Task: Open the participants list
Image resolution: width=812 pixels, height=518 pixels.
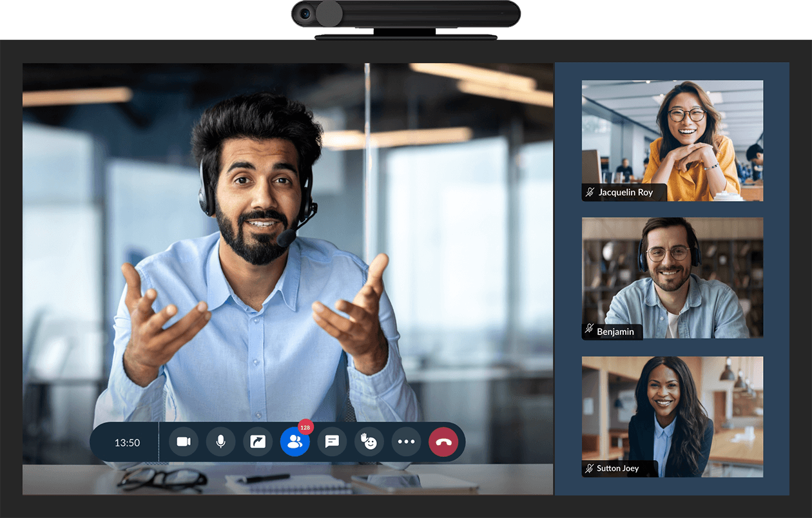Action: (295, 443)
